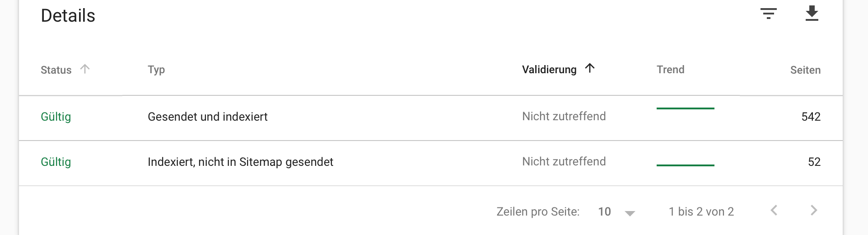The width and height of the screenshot is (868, 235).
Task: Sort by the Validierung column header
Action: pyautogui.click(x=549, y=70)
